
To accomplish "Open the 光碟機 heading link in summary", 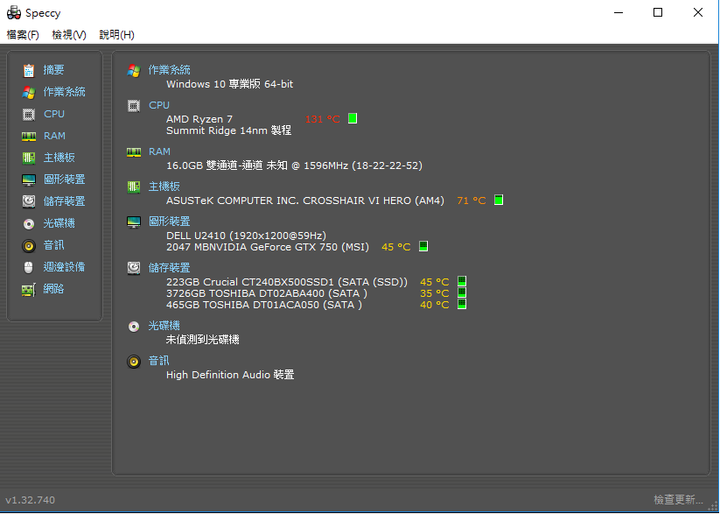I will (163, 326).
